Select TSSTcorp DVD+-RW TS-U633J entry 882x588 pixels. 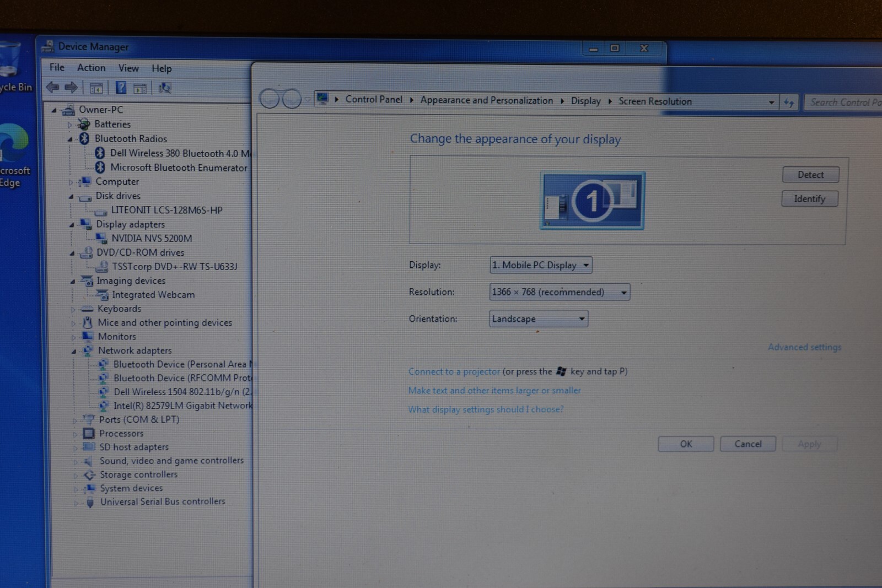pos(174,267)
